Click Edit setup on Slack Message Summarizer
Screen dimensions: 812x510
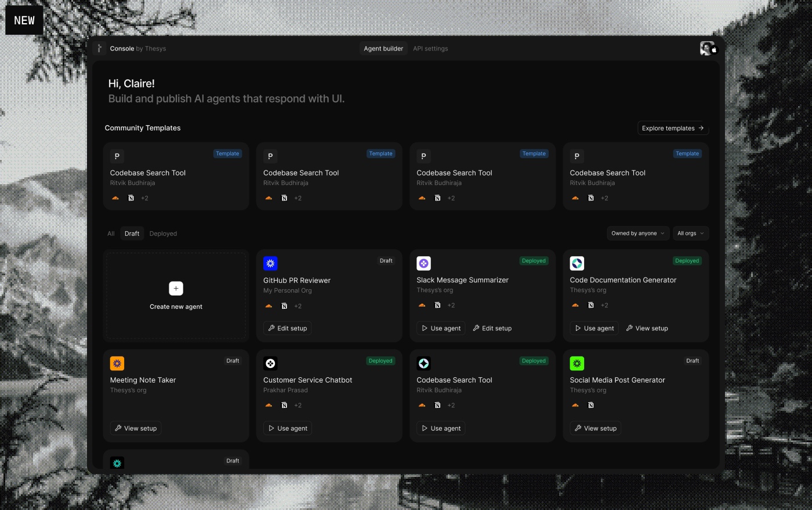coord(492,328)
